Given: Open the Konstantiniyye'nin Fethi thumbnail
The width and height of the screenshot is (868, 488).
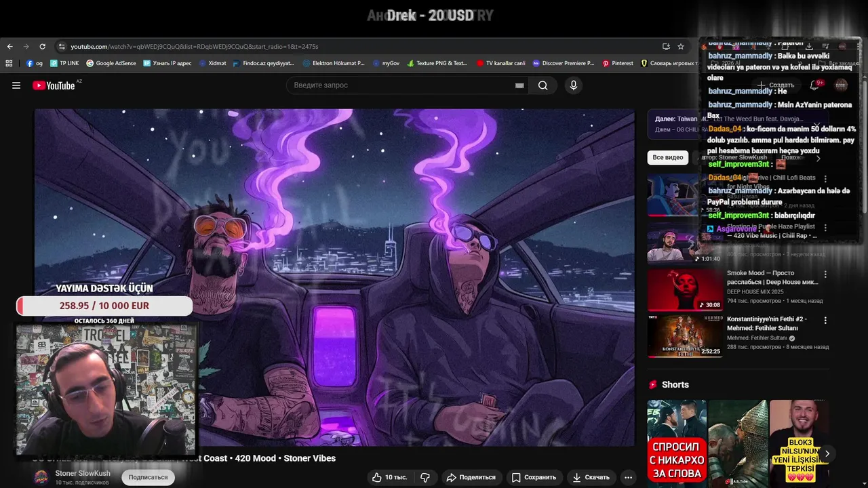Looking at the screenshot, I should [x=685, y=335].
